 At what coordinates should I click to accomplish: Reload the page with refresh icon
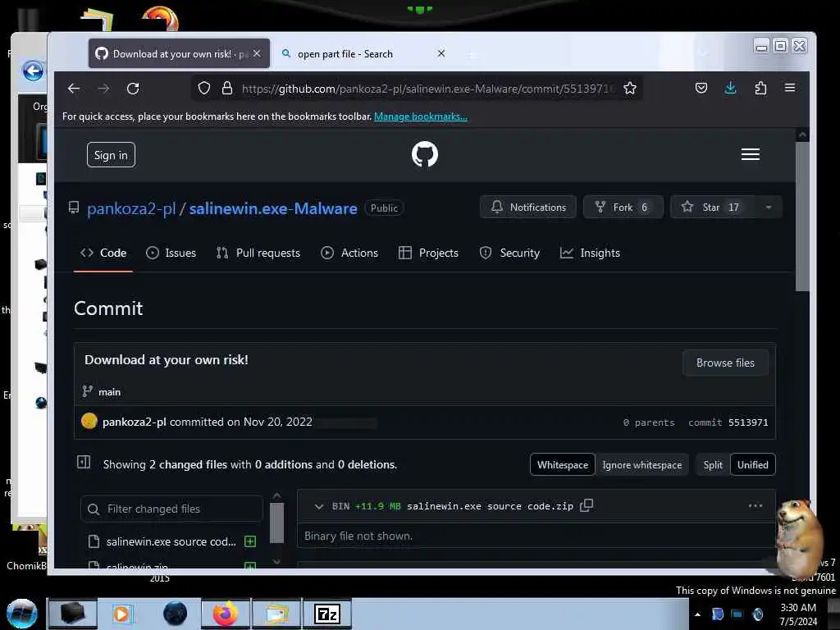click(133, 89)
